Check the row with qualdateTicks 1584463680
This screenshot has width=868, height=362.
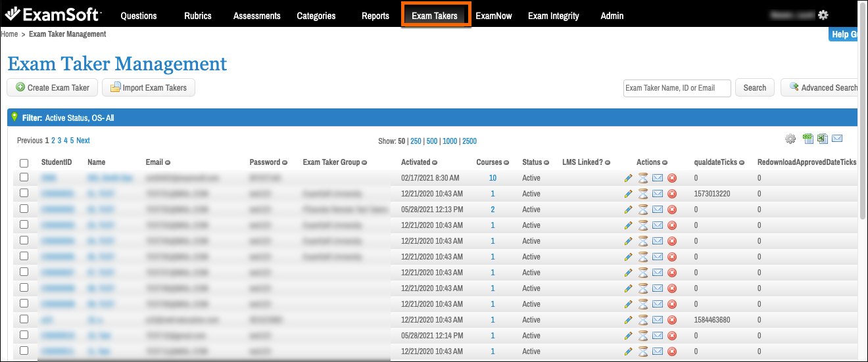24,319
